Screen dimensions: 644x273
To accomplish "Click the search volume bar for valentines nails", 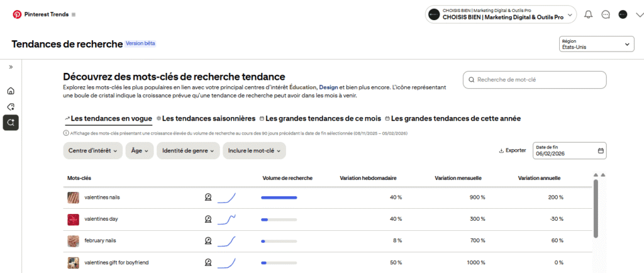I will (279, 198).
